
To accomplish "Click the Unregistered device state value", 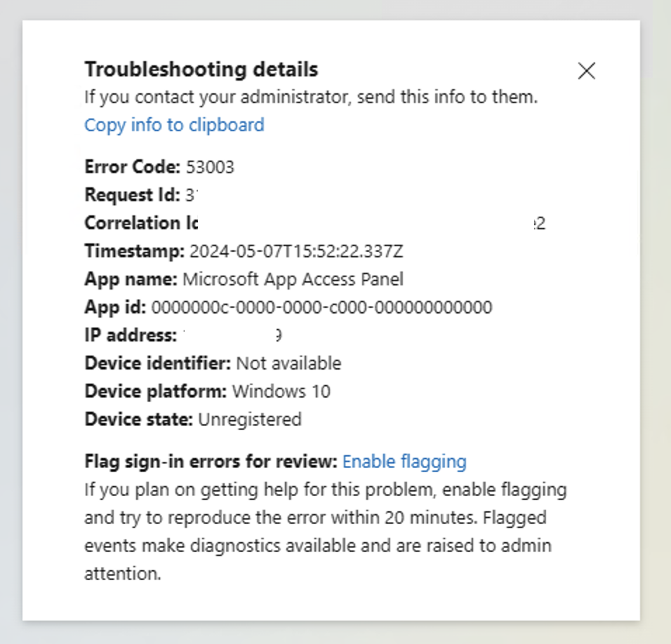I will pos(250,420).
